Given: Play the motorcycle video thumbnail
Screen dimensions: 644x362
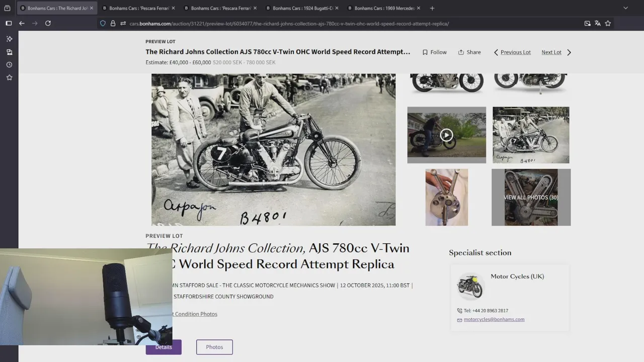Looking at the screenshot, I should click(x=447, y=135).
